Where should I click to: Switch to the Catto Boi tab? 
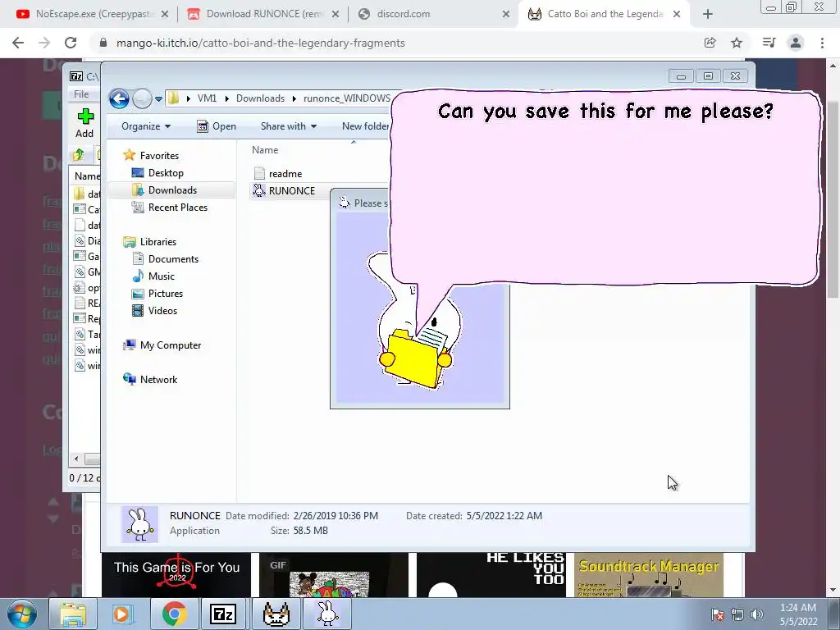[x=603, y=14]
